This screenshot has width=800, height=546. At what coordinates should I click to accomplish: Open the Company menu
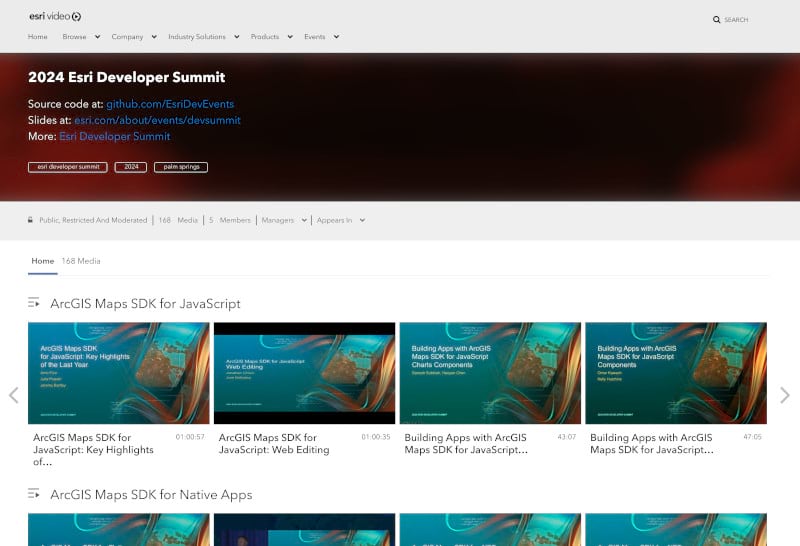[x=127, y=37]
